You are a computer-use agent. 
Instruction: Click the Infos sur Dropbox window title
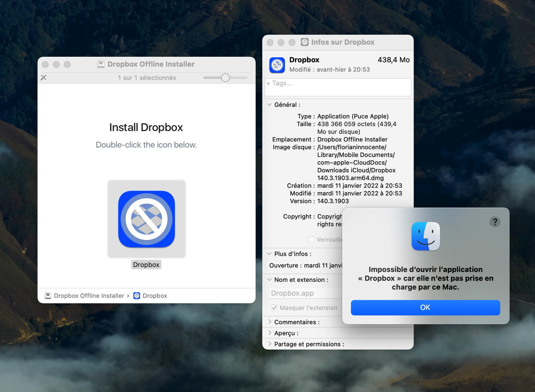[x=343, y=42]
